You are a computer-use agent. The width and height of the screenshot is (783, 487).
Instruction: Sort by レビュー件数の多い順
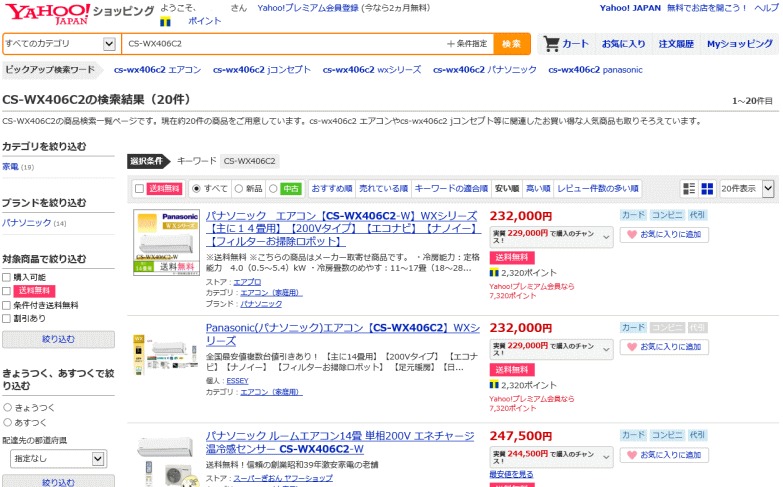598,189
